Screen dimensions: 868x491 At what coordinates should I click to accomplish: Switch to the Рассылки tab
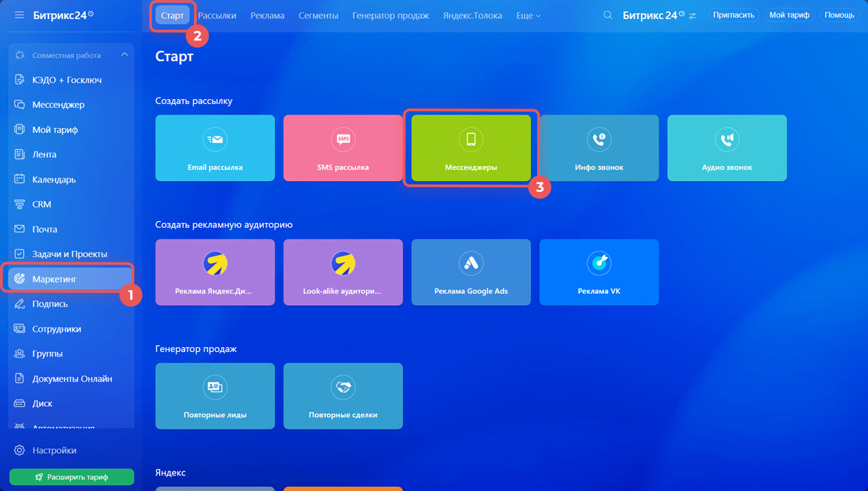coord(217,15)
